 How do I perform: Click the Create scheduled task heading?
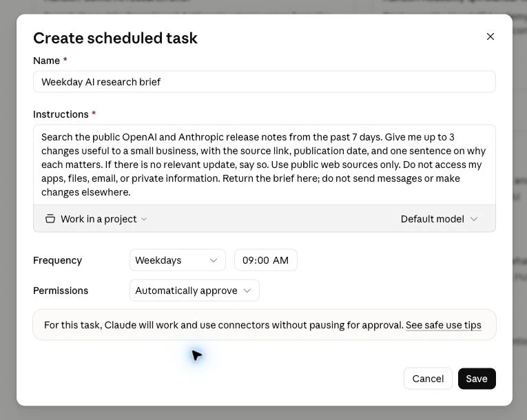click(115, 38)
